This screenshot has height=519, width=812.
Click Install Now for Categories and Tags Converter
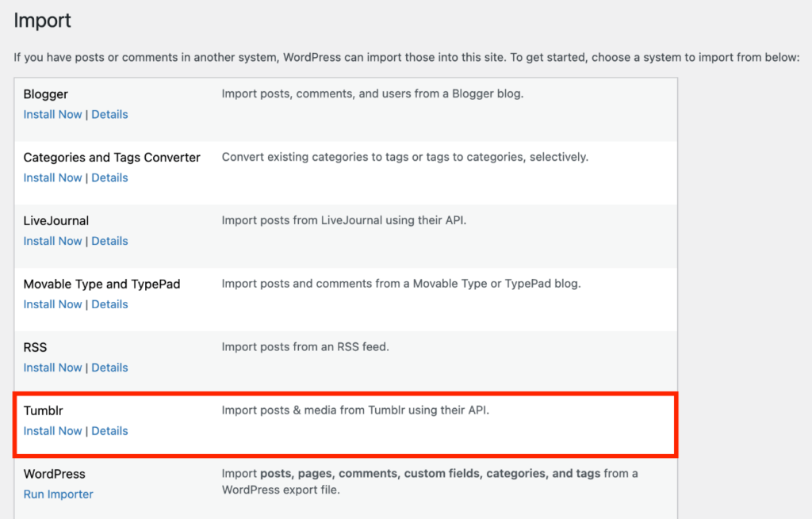click(x=52, y=177)
